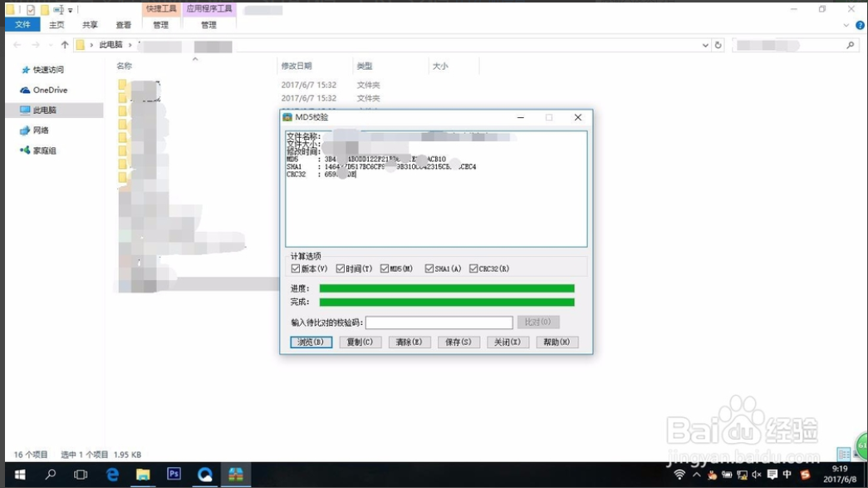
Task: Open File Explorer taskbar icon
Action: pyautogui.click(x=143, y=475)
